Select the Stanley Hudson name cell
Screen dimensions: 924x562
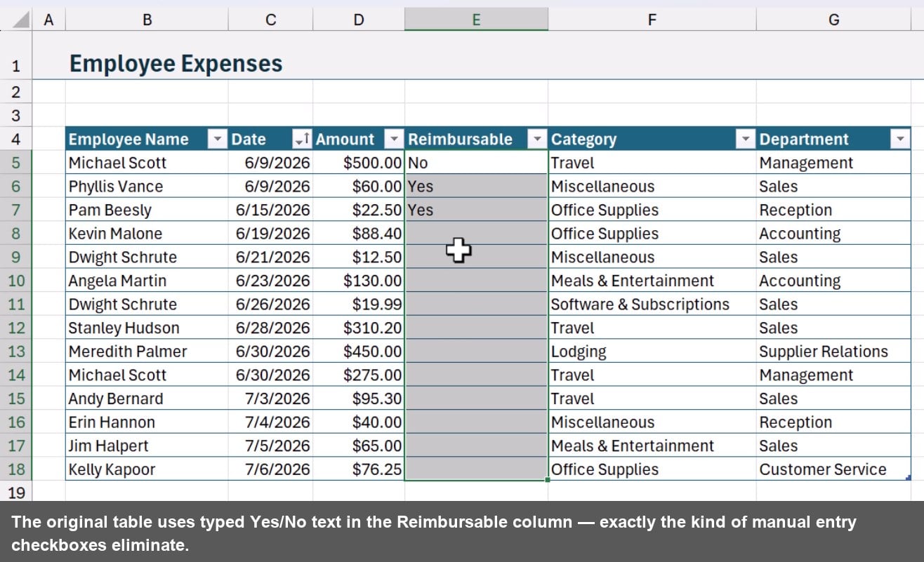tap(147, 328)
